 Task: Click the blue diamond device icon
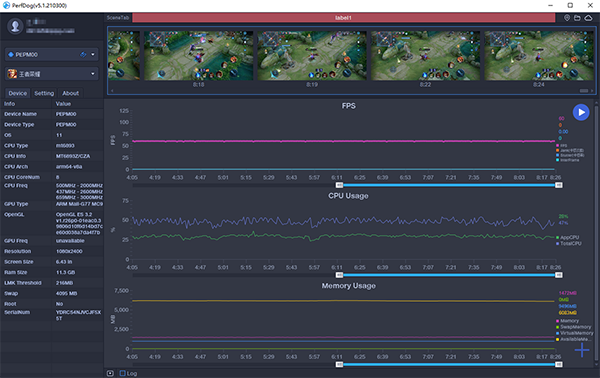pyautogui.click(x=11, y=55)
